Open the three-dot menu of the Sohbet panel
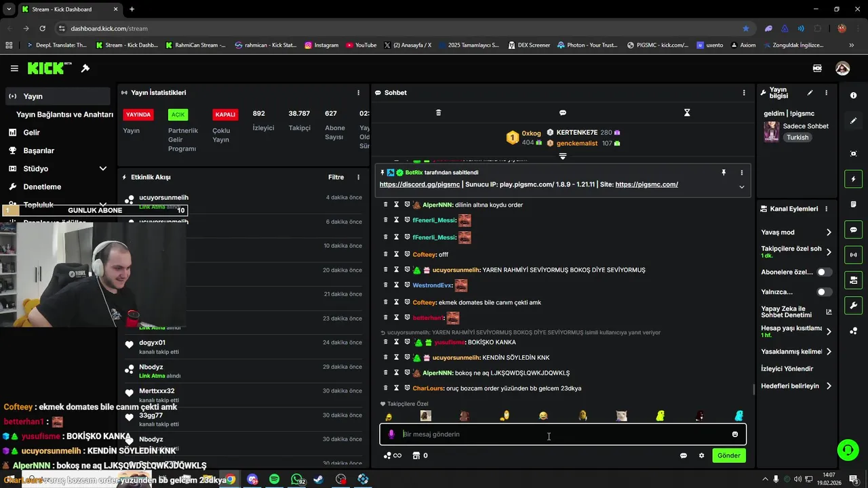 pyautogui.click(x=744, y=93)
